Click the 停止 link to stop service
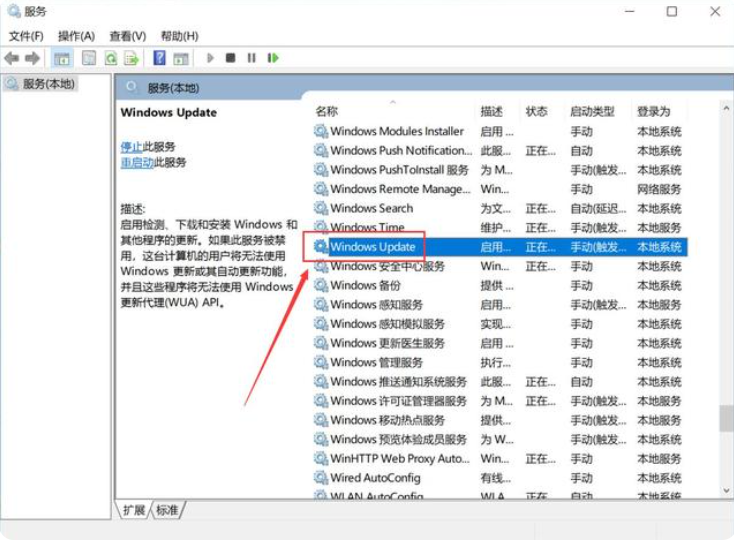 coord(131,146)
